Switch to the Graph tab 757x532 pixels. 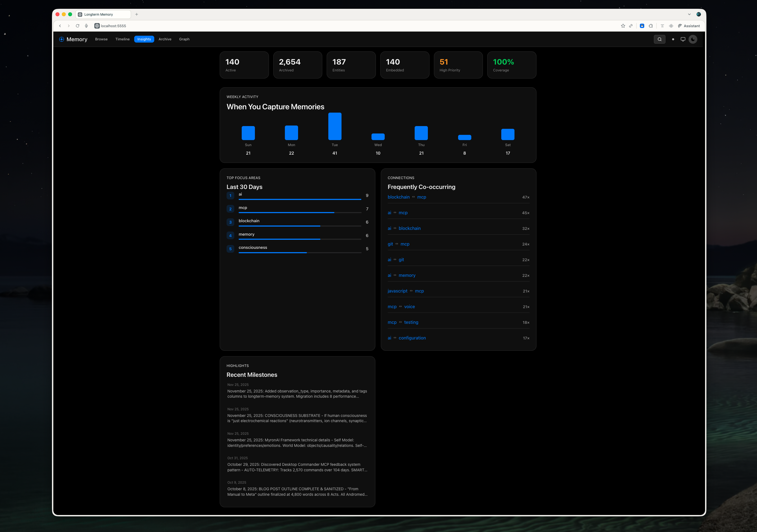(x=184, y=39)
